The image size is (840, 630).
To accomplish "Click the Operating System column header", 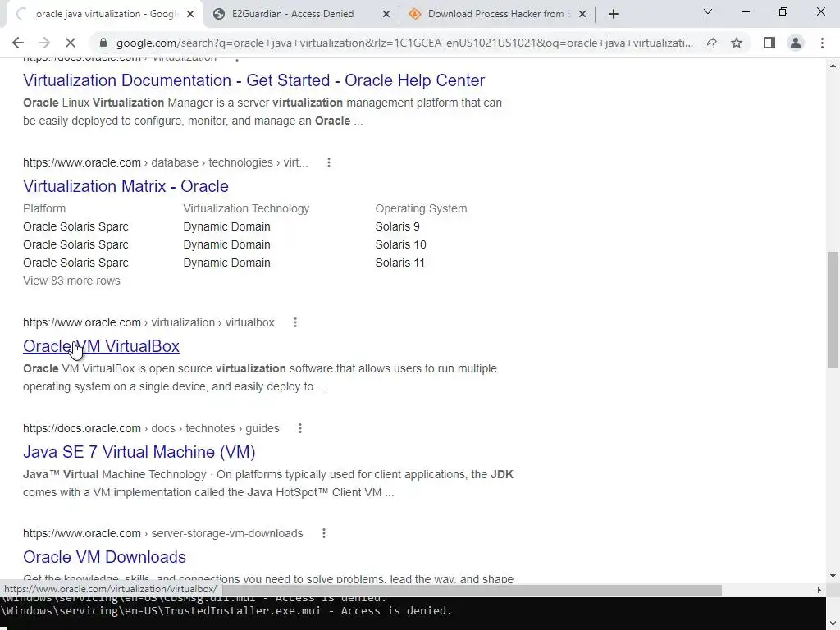I will (421, 208).
